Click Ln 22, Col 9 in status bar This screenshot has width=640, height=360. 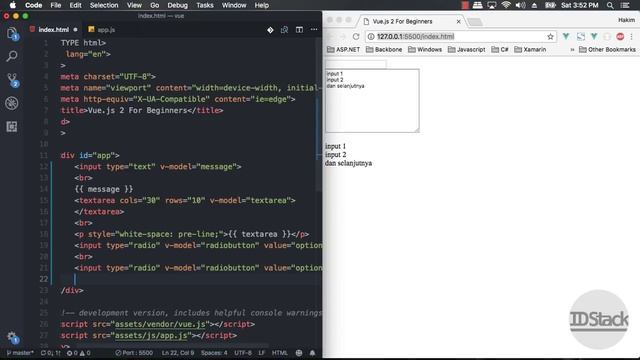178,353
